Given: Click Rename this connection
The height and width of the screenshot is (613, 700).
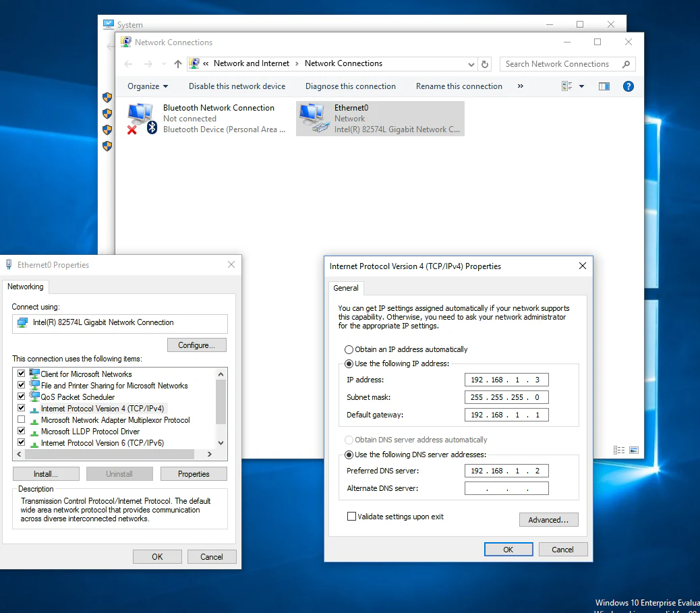Looking at the screenshot, I should pos(459,86).
